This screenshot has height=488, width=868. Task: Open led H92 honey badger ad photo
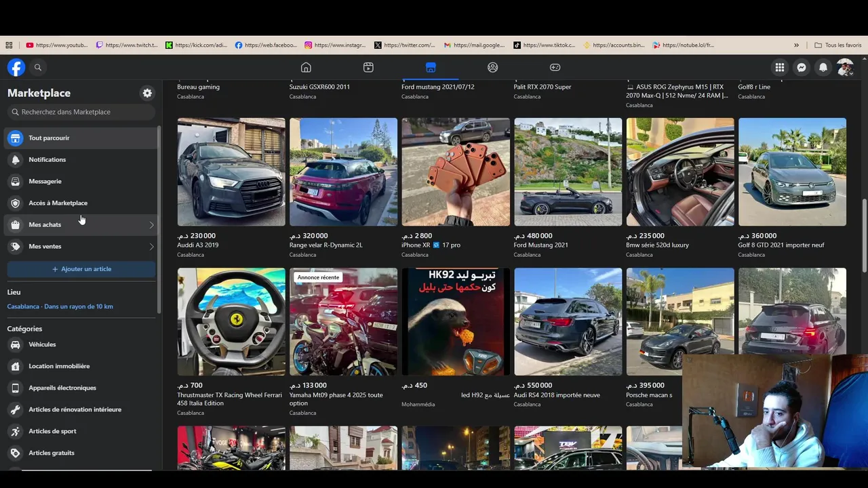pos(456,322)
